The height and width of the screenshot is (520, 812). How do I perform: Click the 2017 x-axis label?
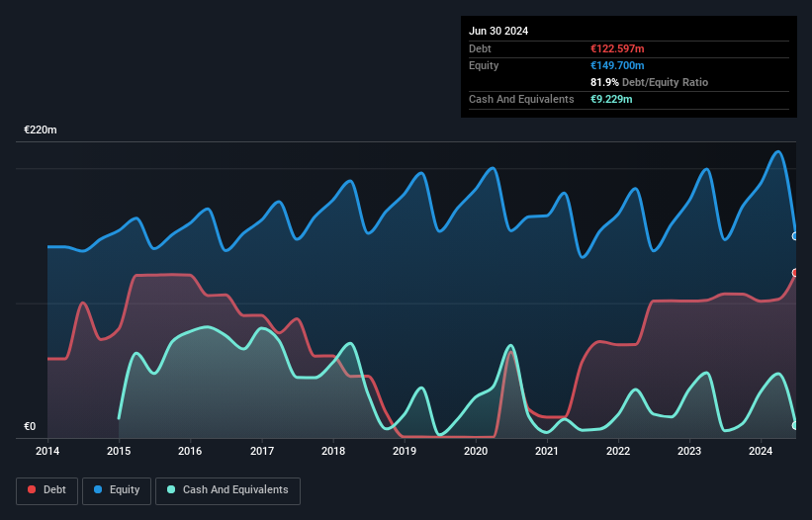tap(262, 451)
